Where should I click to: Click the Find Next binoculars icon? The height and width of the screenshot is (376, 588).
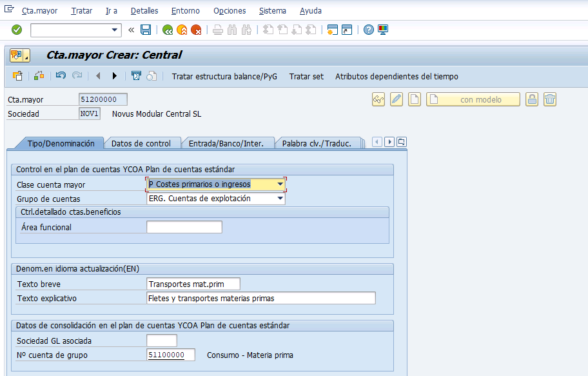pyautogui.click(x=246, y=30)
